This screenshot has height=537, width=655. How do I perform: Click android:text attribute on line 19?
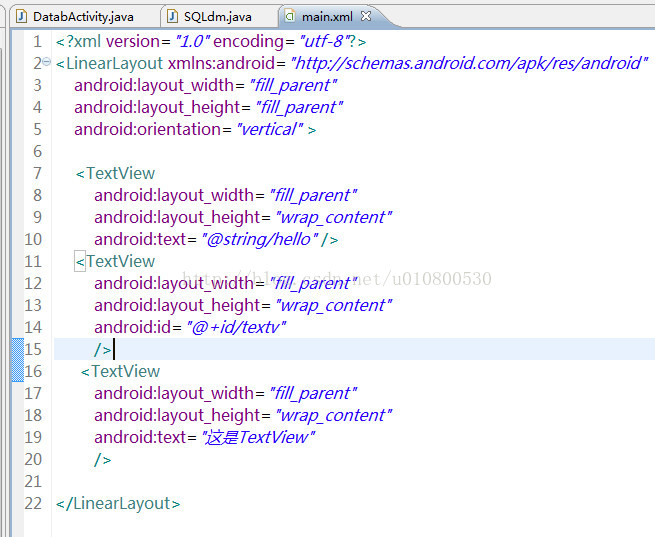140,437
